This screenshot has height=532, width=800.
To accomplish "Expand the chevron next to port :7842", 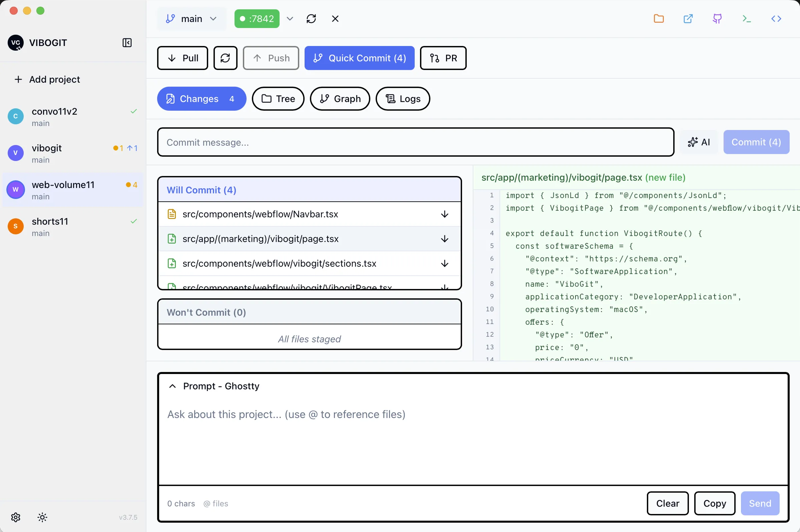I will 290,19.
